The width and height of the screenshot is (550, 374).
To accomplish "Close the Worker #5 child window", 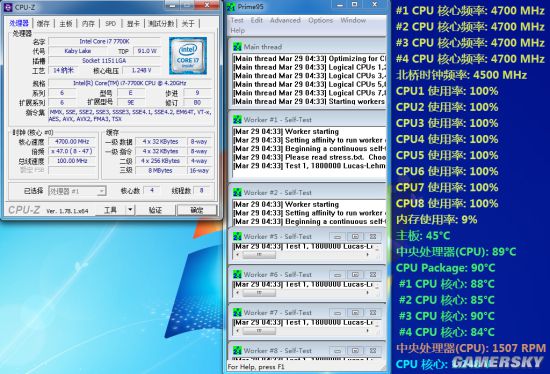I will tap(373, 237).
